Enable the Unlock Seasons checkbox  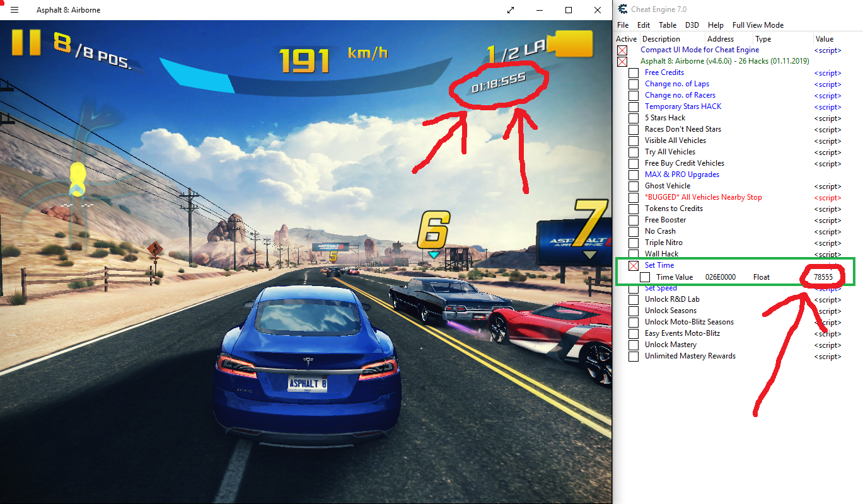[x=634, y=311]
